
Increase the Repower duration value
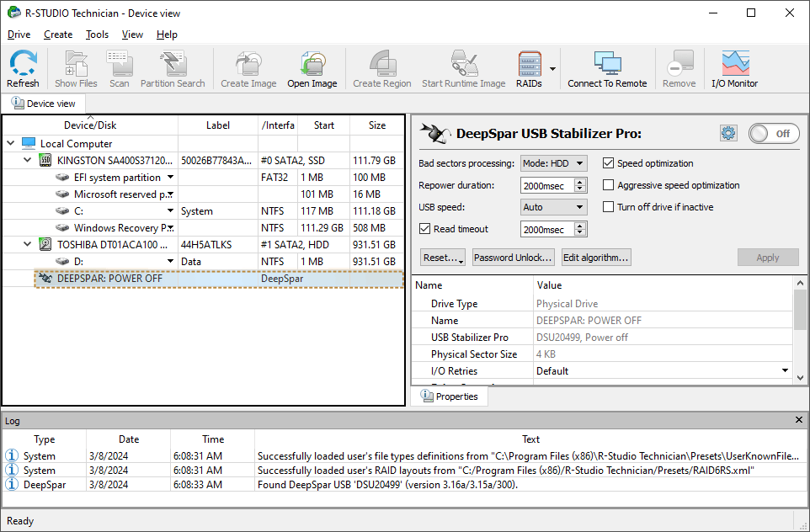tap(580, 182)
